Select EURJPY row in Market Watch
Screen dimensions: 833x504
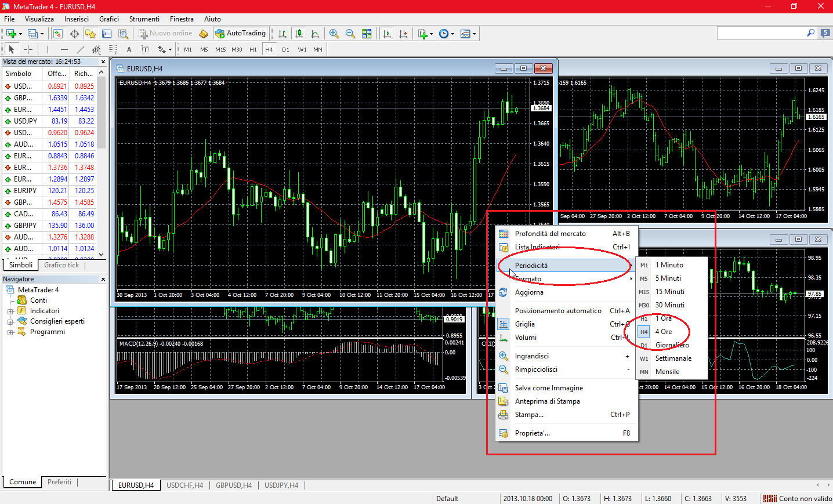click(49, 191)
